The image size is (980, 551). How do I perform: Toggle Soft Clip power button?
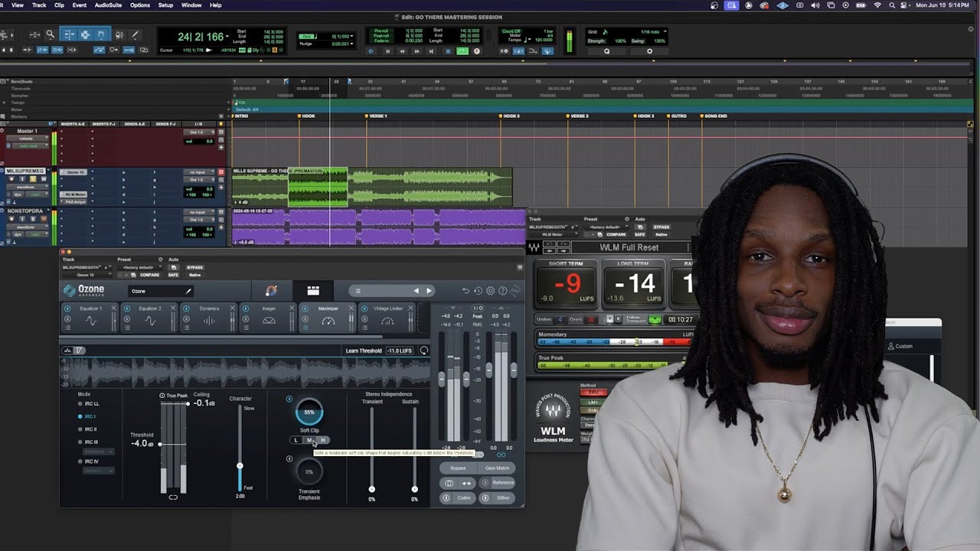289,399
